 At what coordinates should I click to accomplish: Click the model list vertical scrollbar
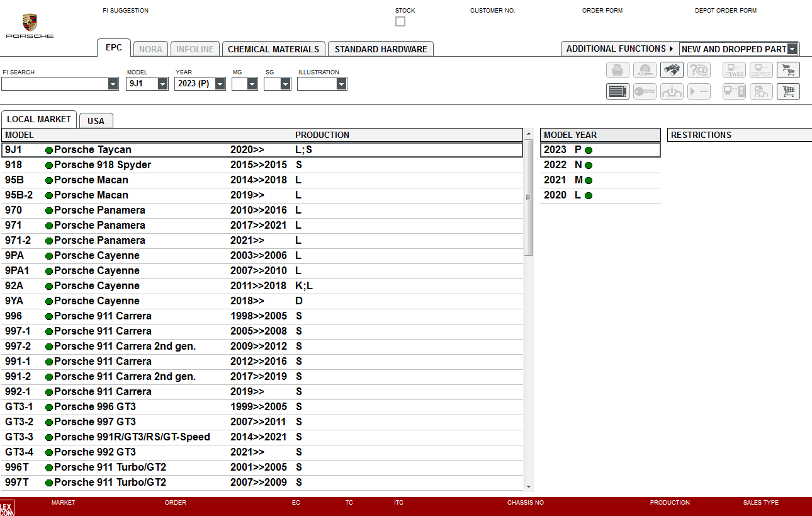click(x=529, y=197)
